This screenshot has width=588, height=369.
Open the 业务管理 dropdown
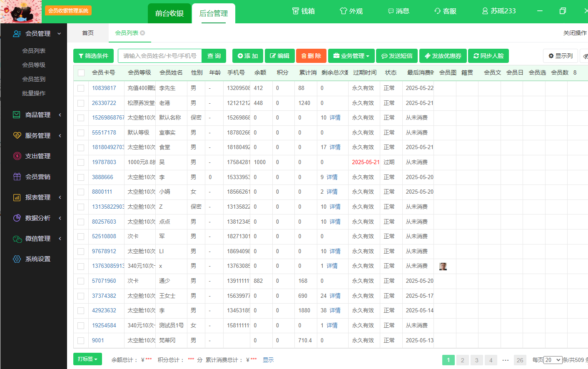tap(351, 56)
